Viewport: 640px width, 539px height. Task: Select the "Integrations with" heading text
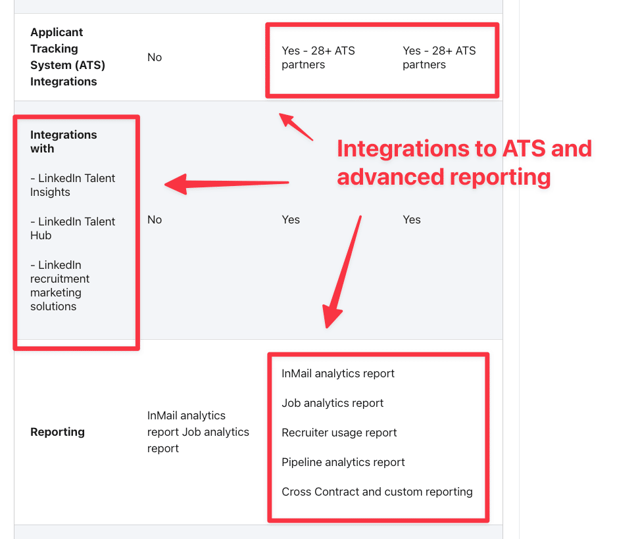point(63,142)
